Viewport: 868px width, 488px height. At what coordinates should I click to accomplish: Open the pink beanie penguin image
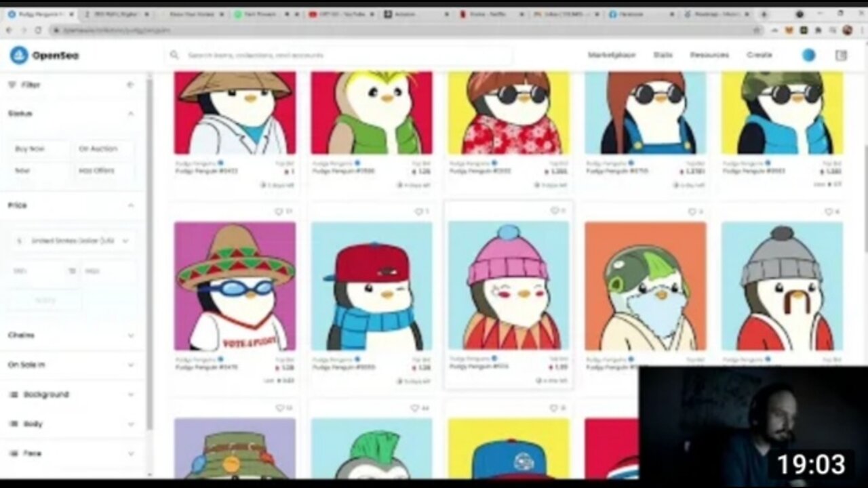(x=509, y=285)
